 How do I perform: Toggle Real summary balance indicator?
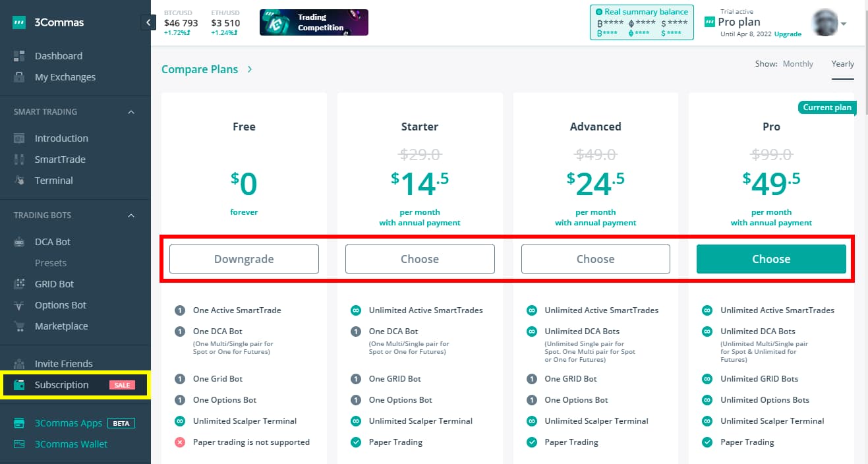click(x=599, y=12)
